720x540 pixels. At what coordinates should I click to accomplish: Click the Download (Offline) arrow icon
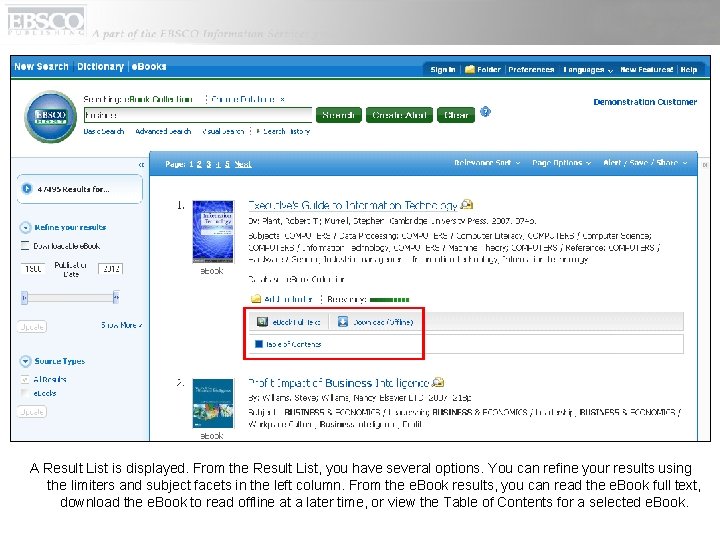pos(343,321)
